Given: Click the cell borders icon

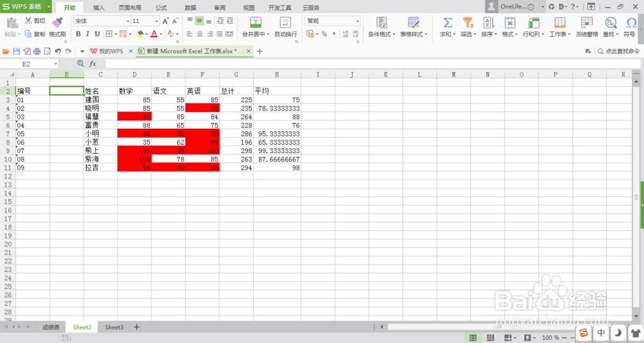Looking at the screenshot, I should tap(109, 34).
